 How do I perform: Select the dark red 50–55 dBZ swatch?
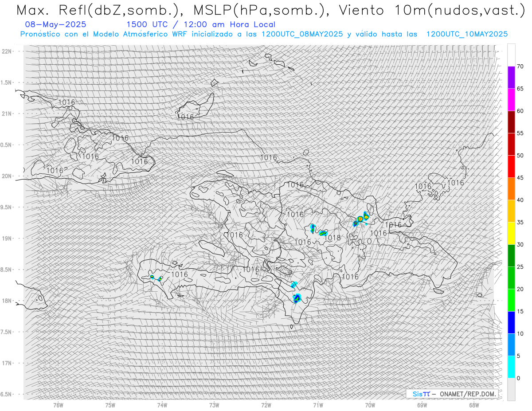[x=511, y=144]
